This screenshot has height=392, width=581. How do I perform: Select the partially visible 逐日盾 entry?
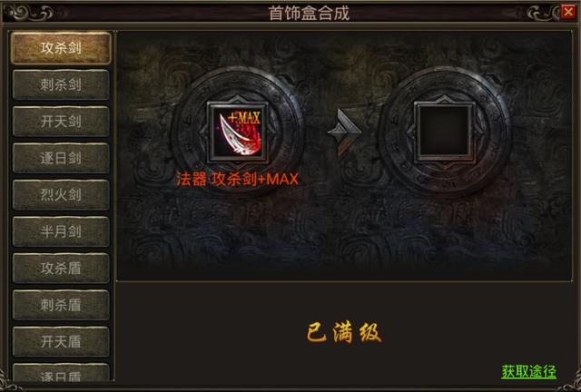coord(61,372)
